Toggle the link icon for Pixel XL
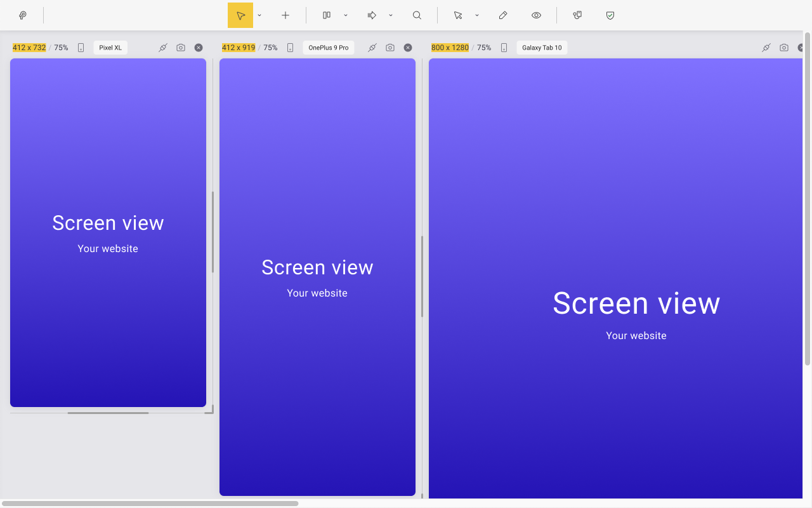The width and height of the screenshot is (812, 508). point(163,48)
